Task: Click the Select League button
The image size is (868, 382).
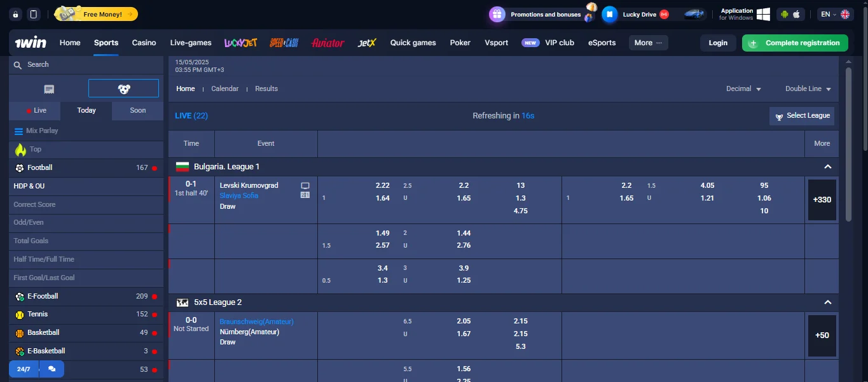Action: click(801, 116)
